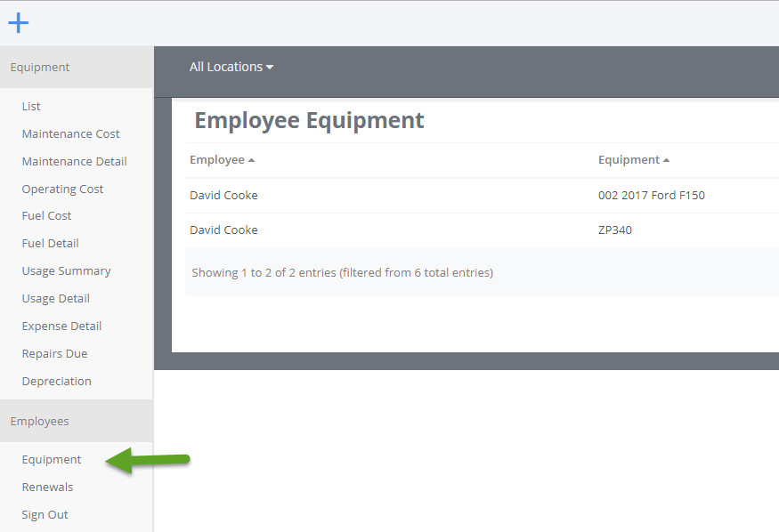This screenshot has width=779, height=532.
Task: Open the All Locations dropdown
Action: [x=231, y=67]
